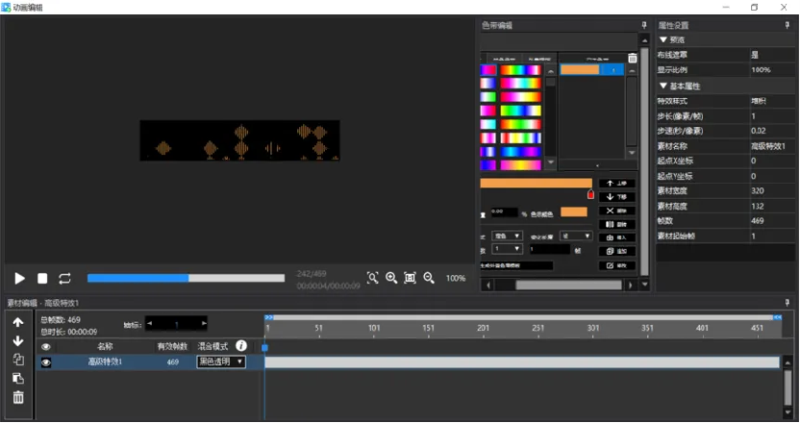800x423 pixels.
Task: Open the blend mode info icon
Action: pyautogui.click(x=241, y=346)
